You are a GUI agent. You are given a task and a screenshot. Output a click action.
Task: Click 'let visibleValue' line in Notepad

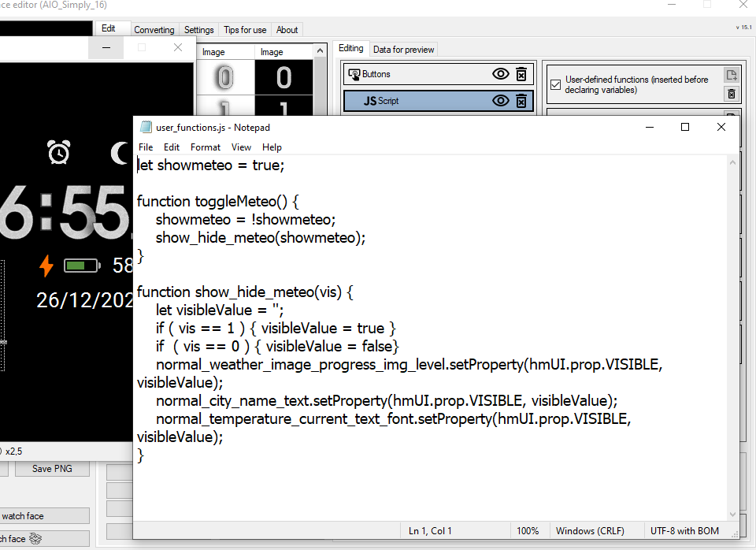pos(220,310)
